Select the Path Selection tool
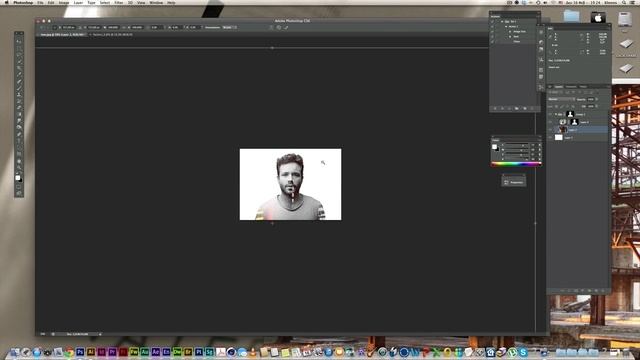The width and height of the screenshot is (640, 360). coord(19,147)
